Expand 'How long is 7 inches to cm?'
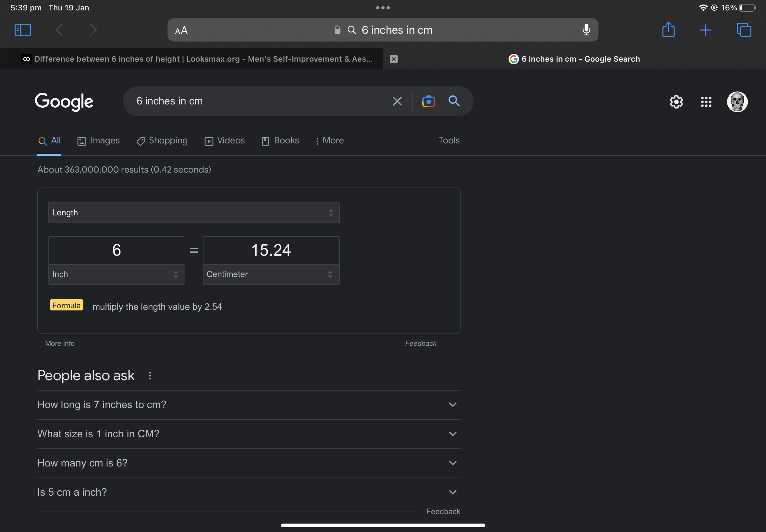 (249, 405)
